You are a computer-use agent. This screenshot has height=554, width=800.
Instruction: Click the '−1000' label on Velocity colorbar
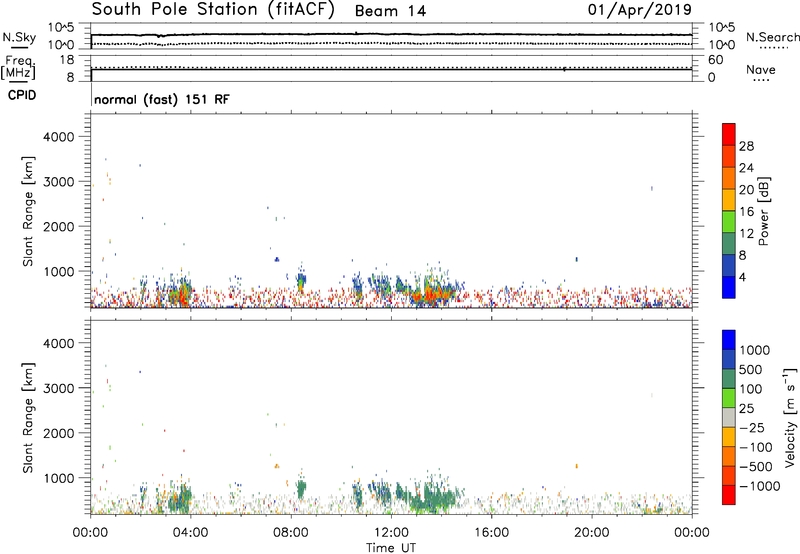(760, 486)
